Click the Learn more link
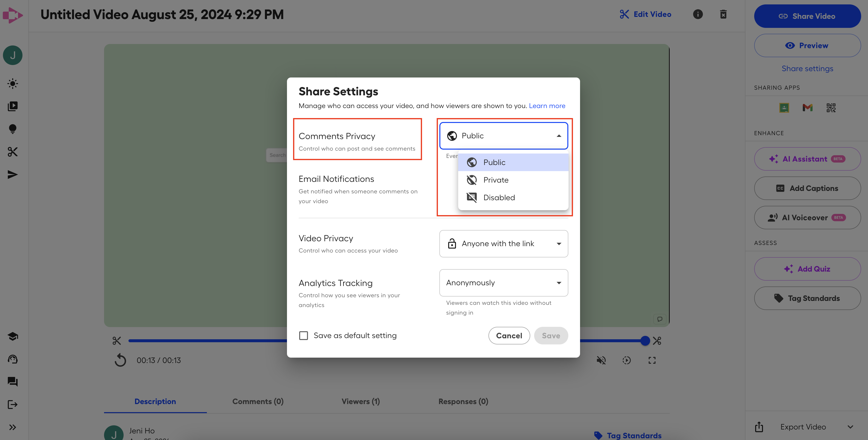This screenshot has height=440, width=868. tap(547, 106)
